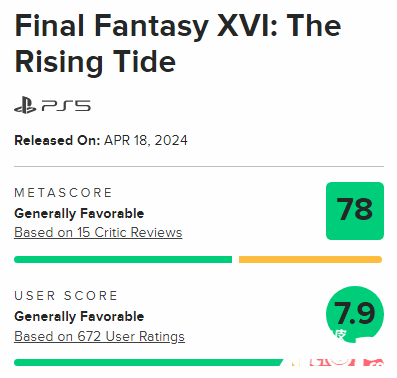Screen dimensions: 397x378
Task: Click 'Generally Favorable' under Metascore
Action: coord(79,213)
